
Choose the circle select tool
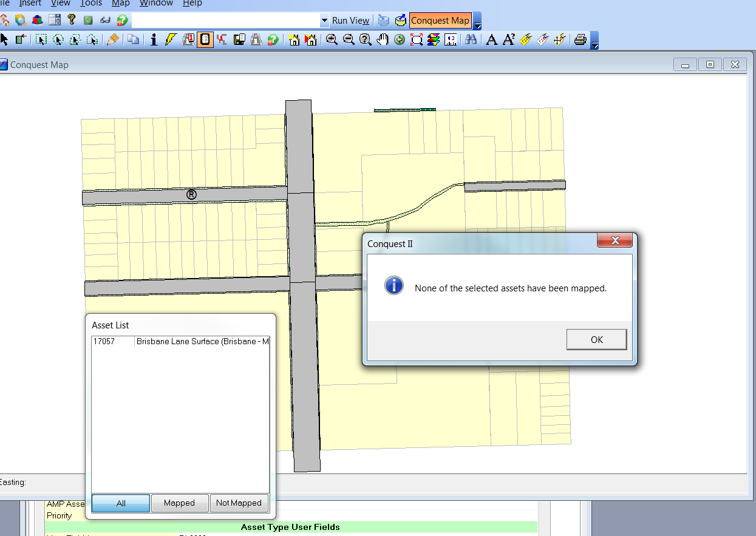(58, 40)
